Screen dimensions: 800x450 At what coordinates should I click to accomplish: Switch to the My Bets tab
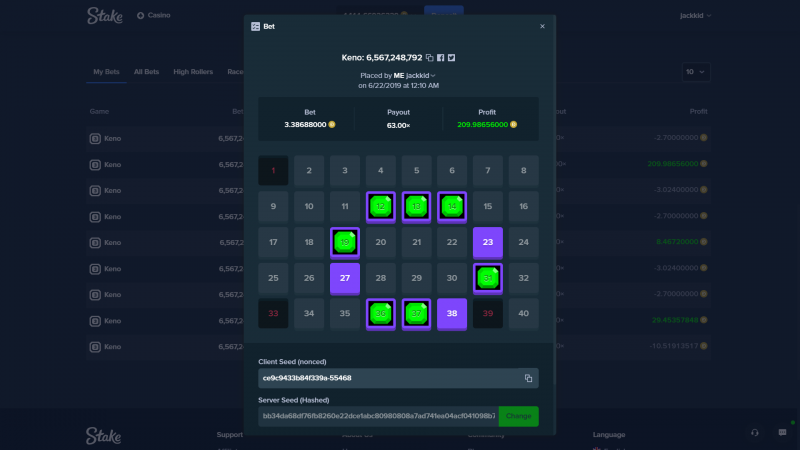106,72
